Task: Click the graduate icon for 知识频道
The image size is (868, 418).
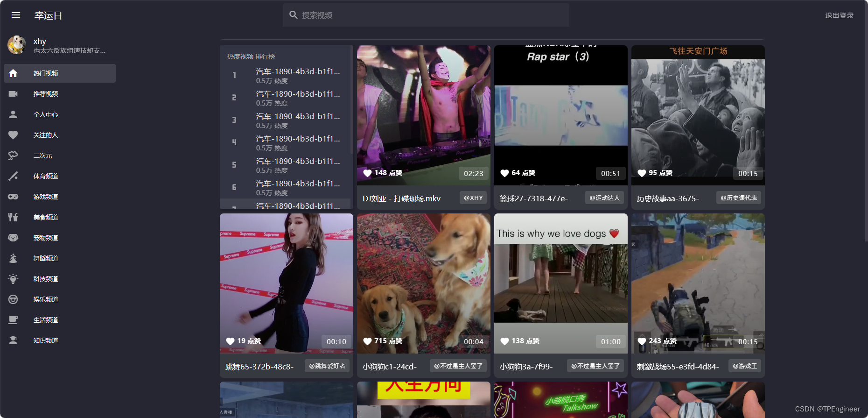Action: coord(13,340)
